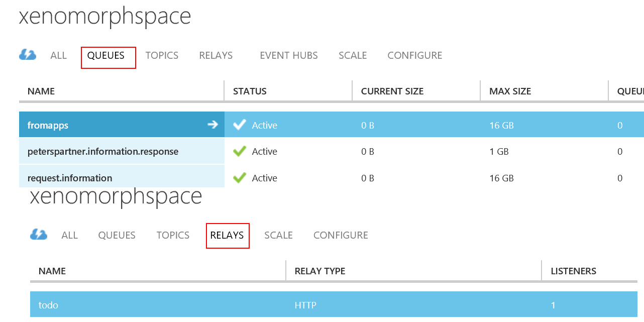This screenshot has height=322, width=644.
Task: Open the upper CONFIGURE tab
Action: click(414, 55)
